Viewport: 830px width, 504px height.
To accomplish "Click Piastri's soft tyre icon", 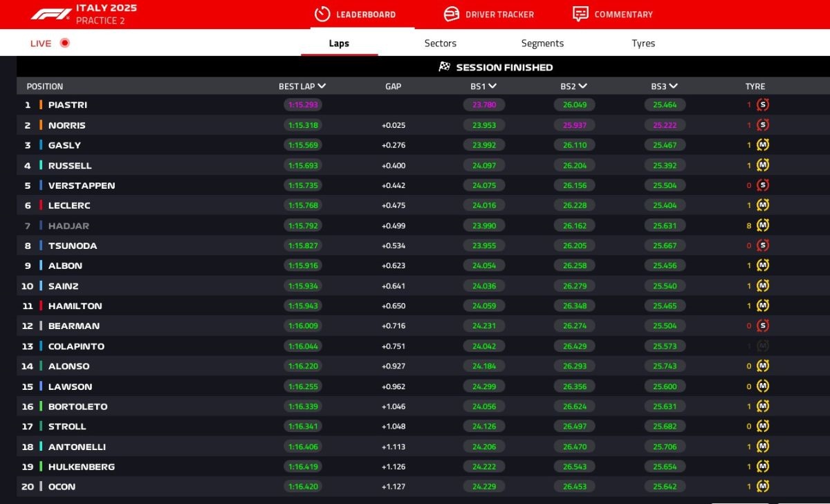I will click(x=763, y=105).
